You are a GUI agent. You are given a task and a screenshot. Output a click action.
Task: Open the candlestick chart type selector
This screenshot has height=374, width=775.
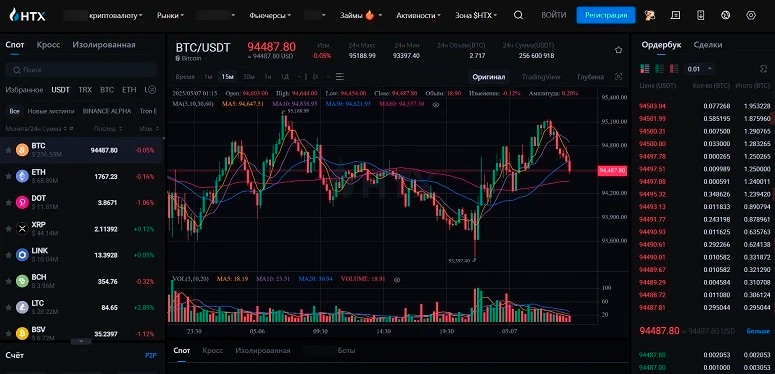(315, 77)
